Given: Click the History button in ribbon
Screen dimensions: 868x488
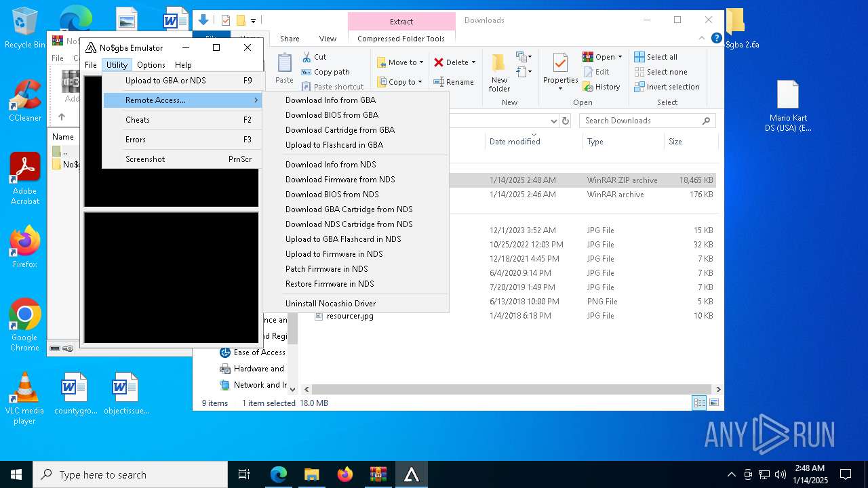Looking at the screenshot, I should 601,87.
